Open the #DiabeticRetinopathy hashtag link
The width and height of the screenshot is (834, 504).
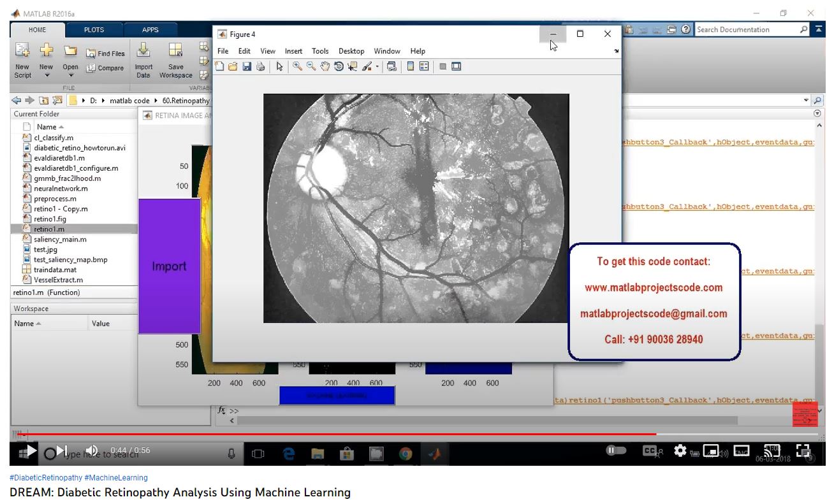[x=46, y=477]
